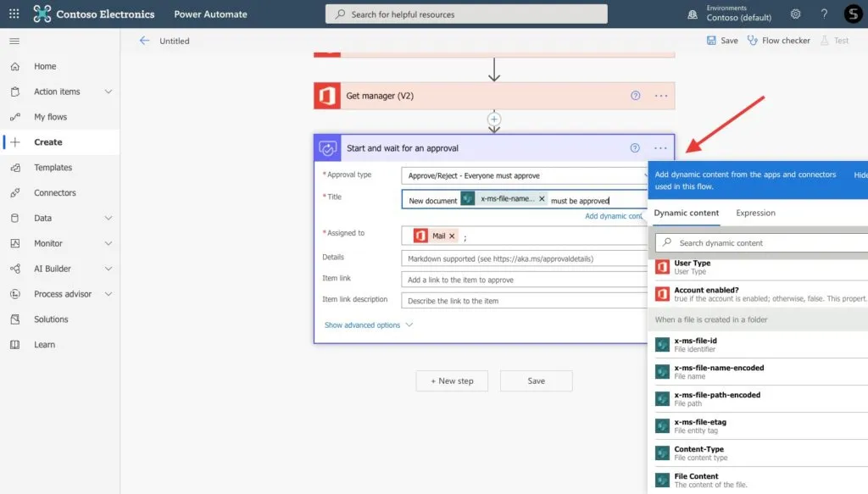Insert a step with the plus connector
This screenshot has width=868, height=494.
[x=494, y=119]
